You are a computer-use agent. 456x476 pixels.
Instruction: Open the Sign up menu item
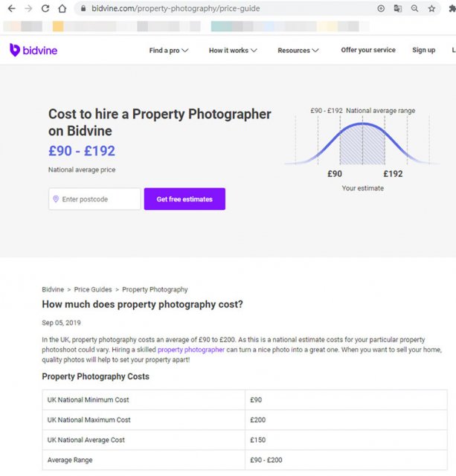click(x=424, y=50)
